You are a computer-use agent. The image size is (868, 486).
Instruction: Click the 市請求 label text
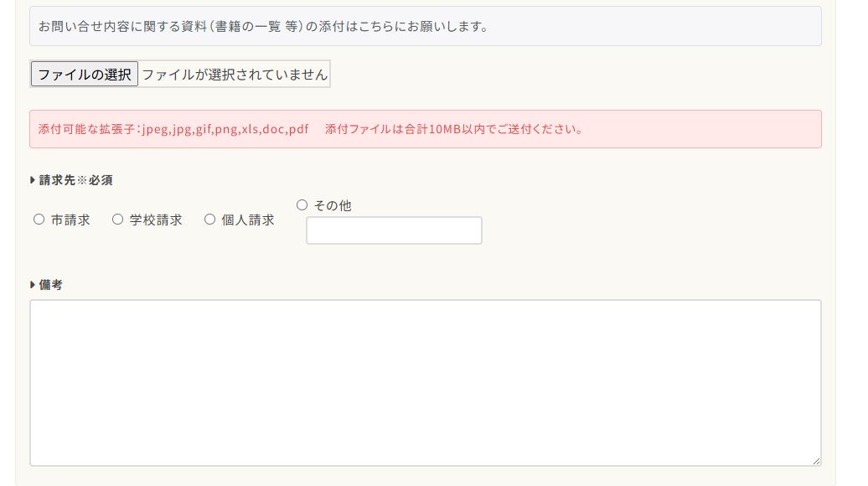(x=70, y=220)
